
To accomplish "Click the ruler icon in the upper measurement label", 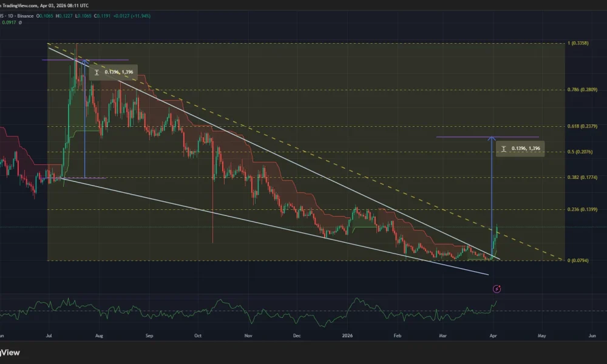I will [97, 72].
